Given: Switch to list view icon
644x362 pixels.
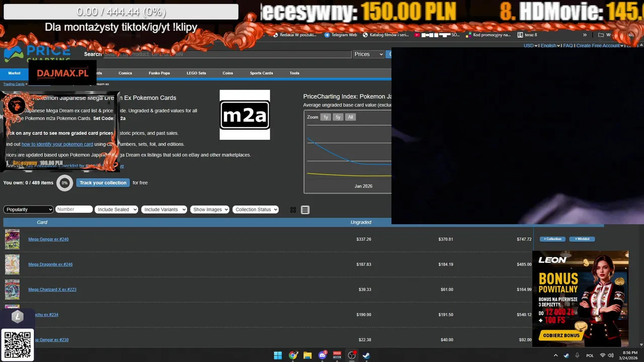Looking at the screenshot, I should (x=305, y=210).
